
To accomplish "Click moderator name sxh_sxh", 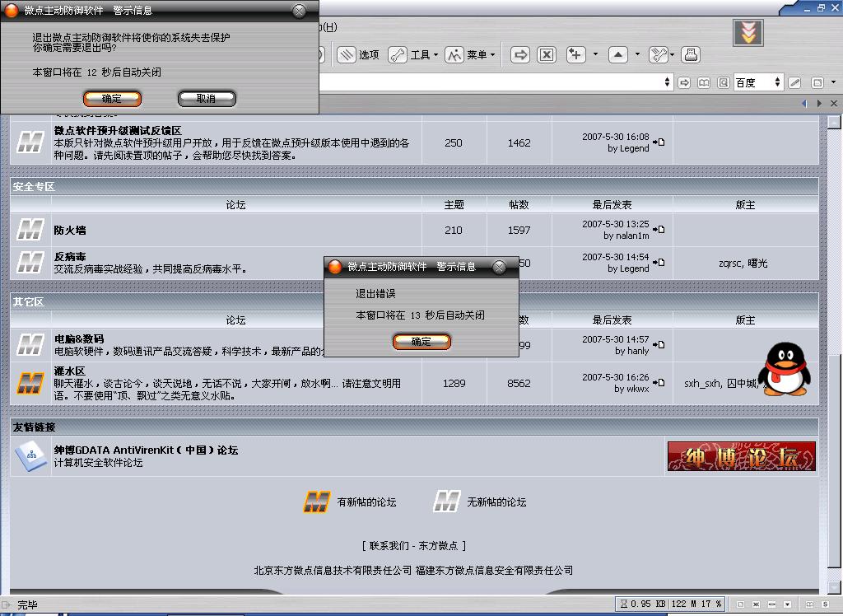I will tap(702, 384).
